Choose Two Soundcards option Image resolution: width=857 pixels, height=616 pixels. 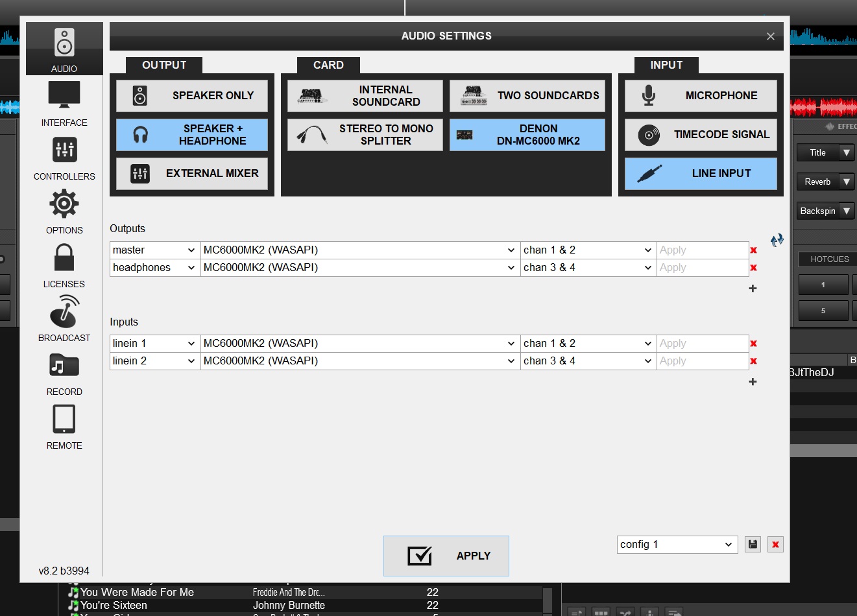pos(527,96)
